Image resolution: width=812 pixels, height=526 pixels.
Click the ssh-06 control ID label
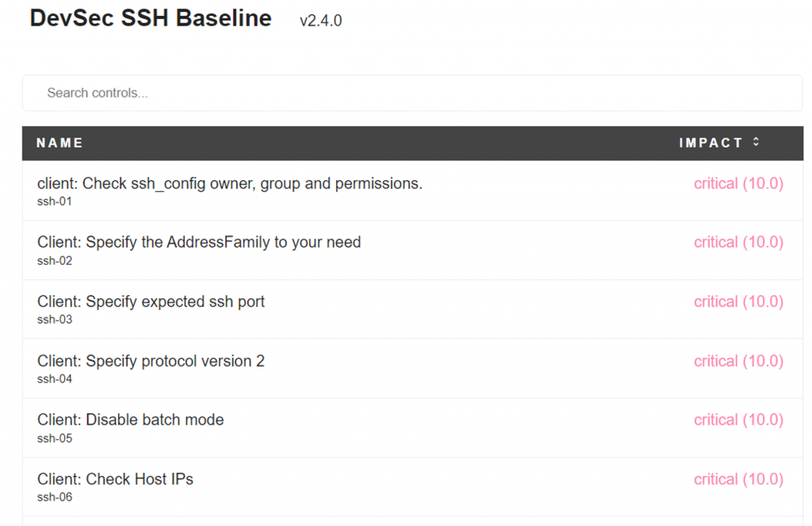point(55,497)
